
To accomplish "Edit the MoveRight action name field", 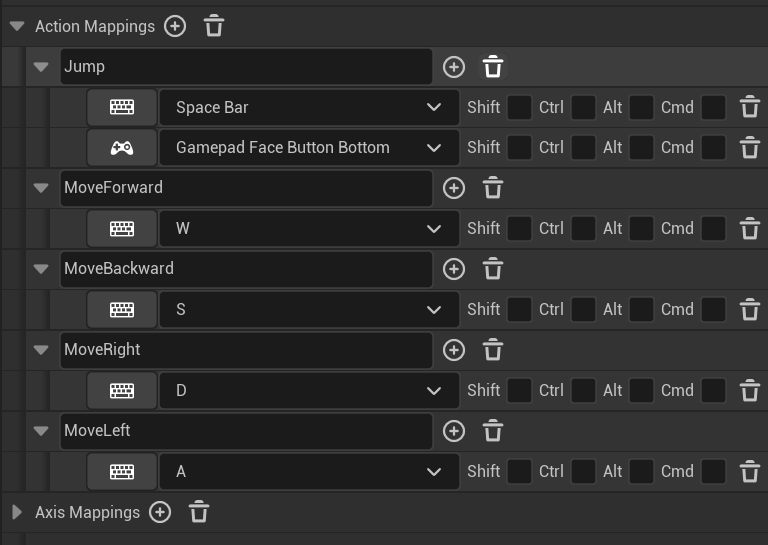I will 246,350.
